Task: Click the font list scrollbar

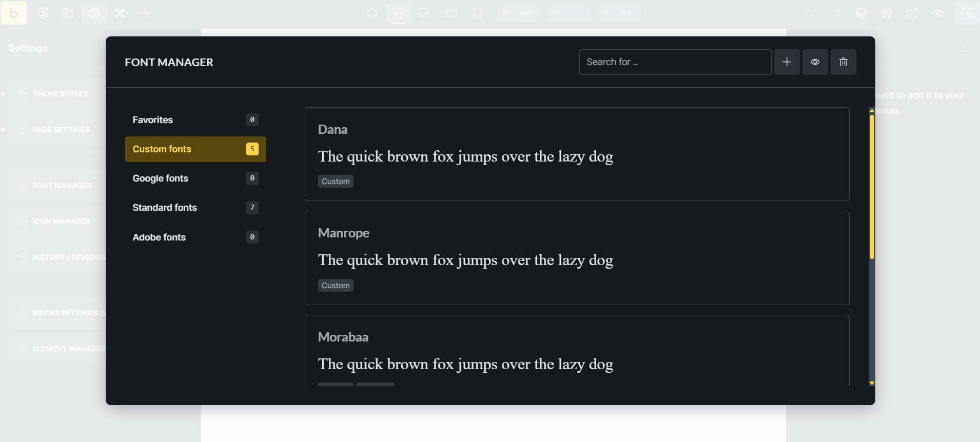Action: 872,247
